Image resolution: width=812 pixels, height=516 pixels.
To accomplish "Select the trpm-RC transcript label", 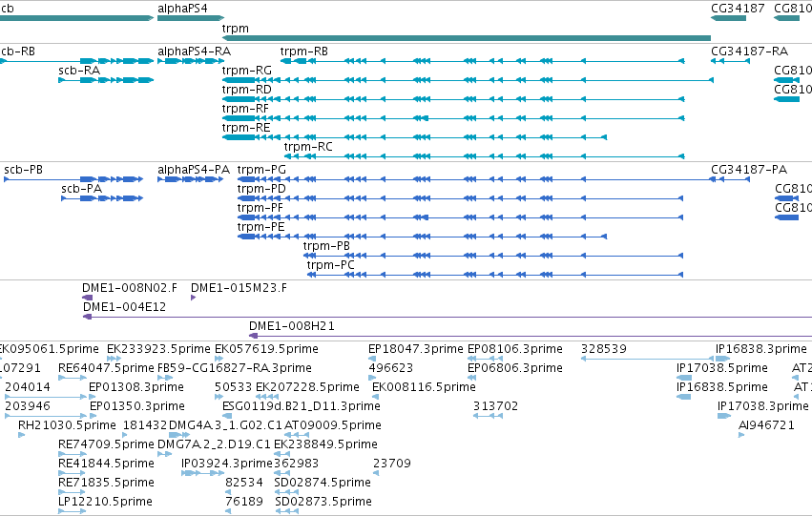I will tap(308, 148).
